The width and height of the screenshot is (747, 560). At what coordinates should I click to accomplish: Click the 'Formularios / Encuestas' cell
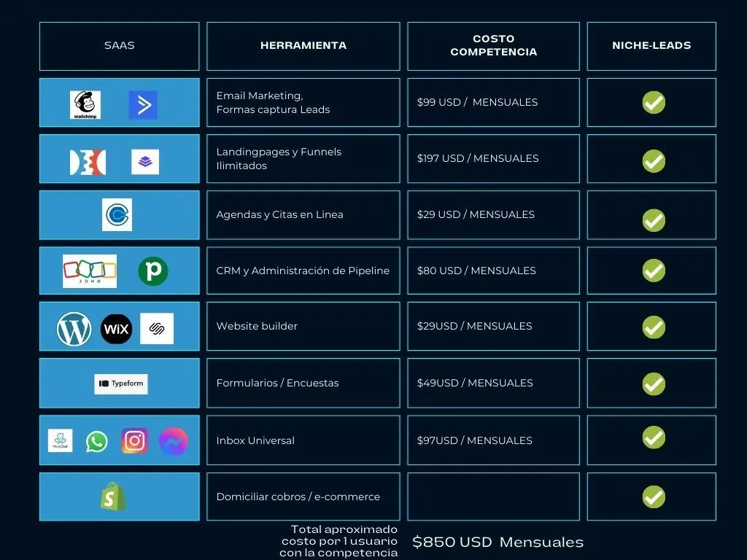303,383
